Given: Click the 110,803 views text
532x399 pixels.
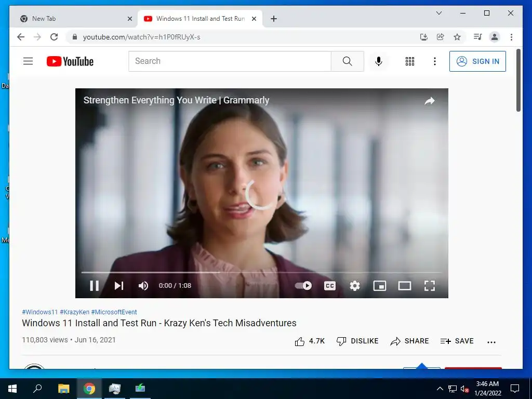Looking at the screenshot, I should [45, 340].
